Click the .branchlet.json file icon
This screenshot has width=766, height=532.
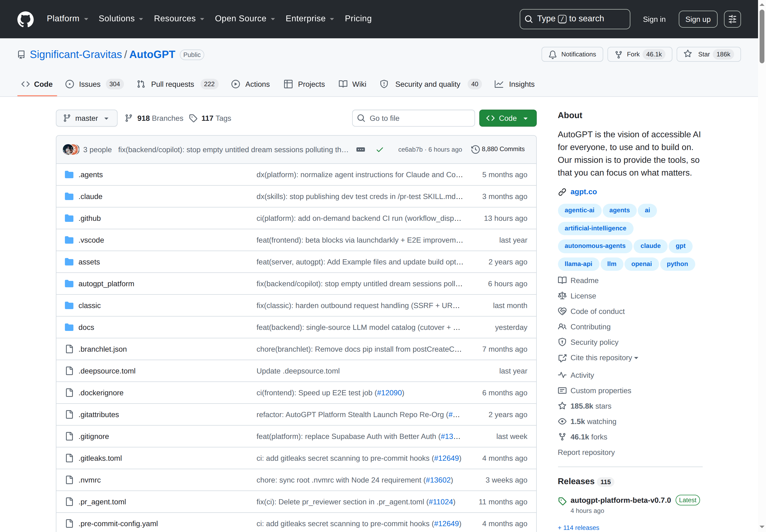pos(69,349)
